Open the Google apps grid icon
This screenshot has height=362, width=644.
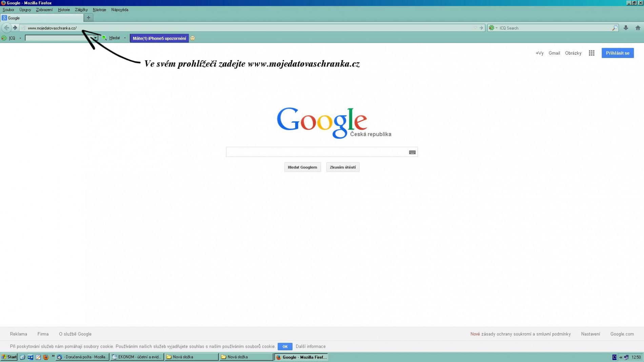pyautogui.click(x=591, y=53)
